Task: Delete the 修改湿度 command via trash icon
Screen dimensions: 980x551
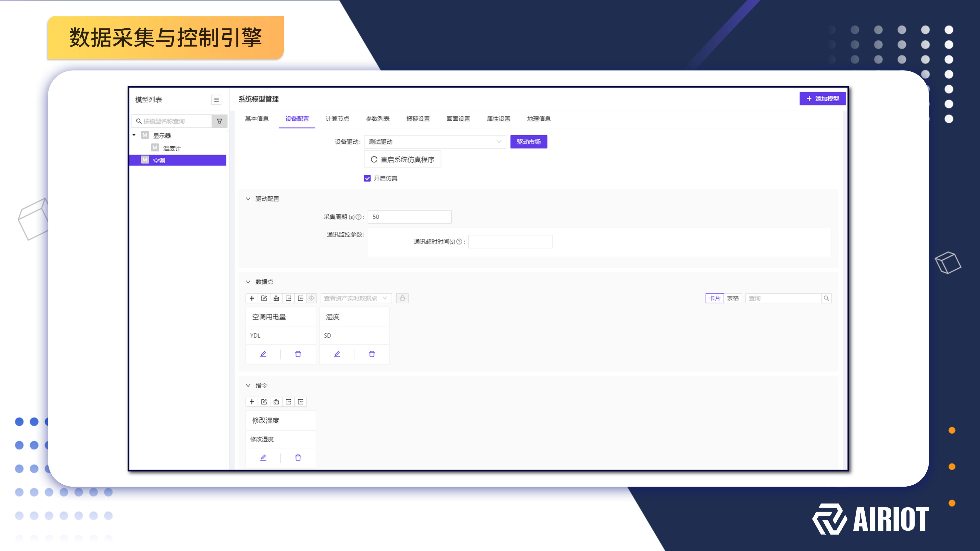Action: click(x=298, y=457)
